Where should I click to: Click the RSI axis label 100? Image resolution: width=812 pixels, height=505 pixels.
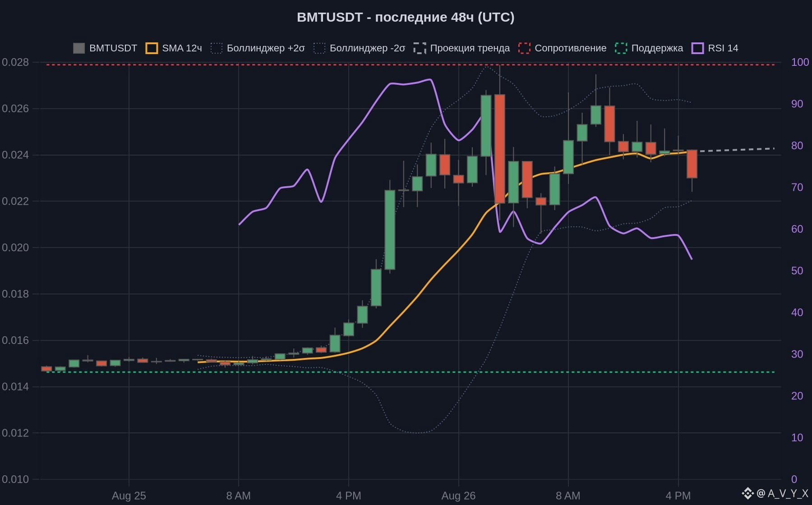click(x=800, y=62)
